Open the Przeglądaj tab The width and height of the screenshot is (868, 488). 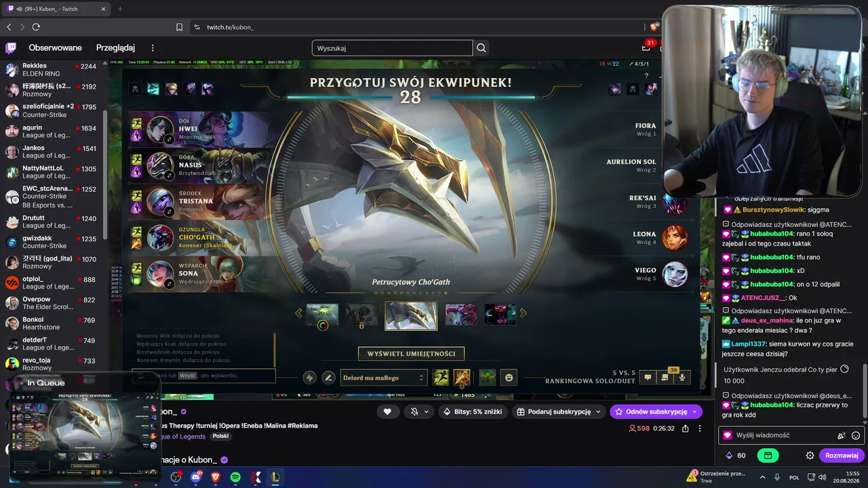point(115,48)
